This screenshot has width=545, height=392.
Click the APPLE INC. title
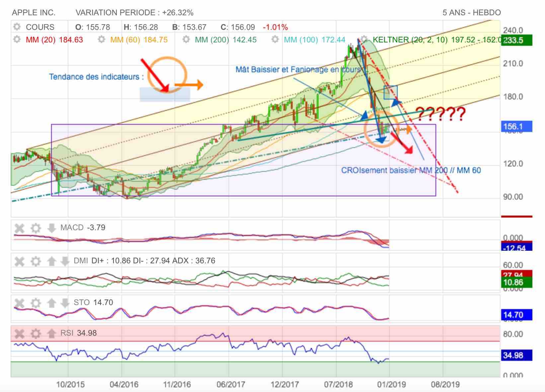coord(34,13)
